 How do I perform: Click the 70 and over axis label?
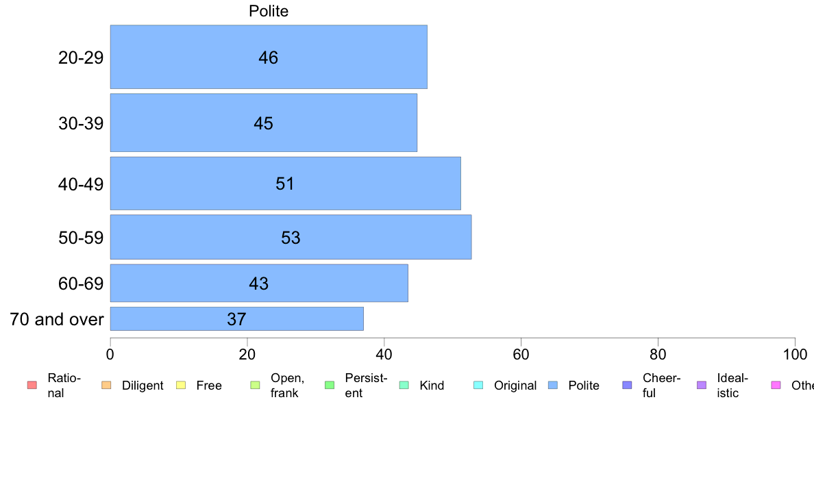(57, 319)
